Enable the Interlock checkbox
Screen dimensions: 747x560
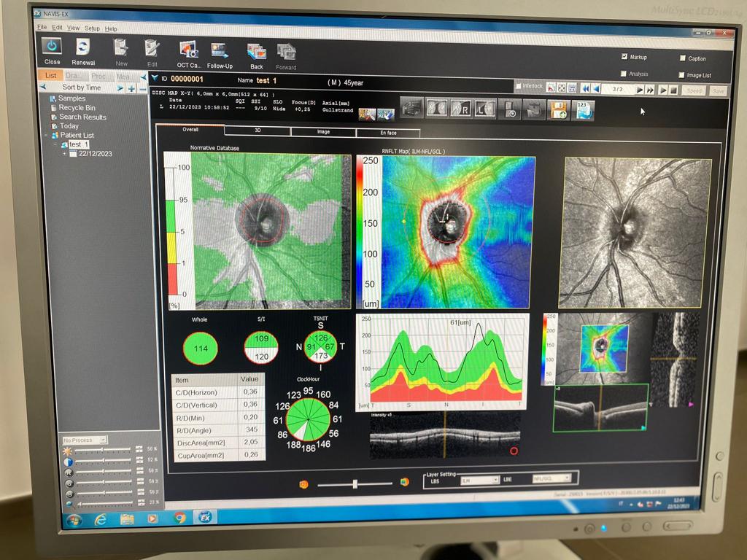(x=519, y=86)
